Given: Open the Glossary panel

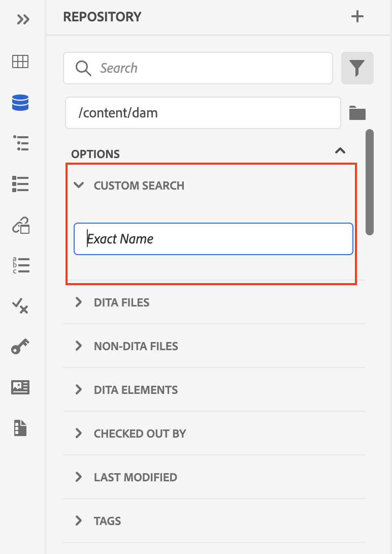Looking at the screenshot, I should tap(19, 265).
